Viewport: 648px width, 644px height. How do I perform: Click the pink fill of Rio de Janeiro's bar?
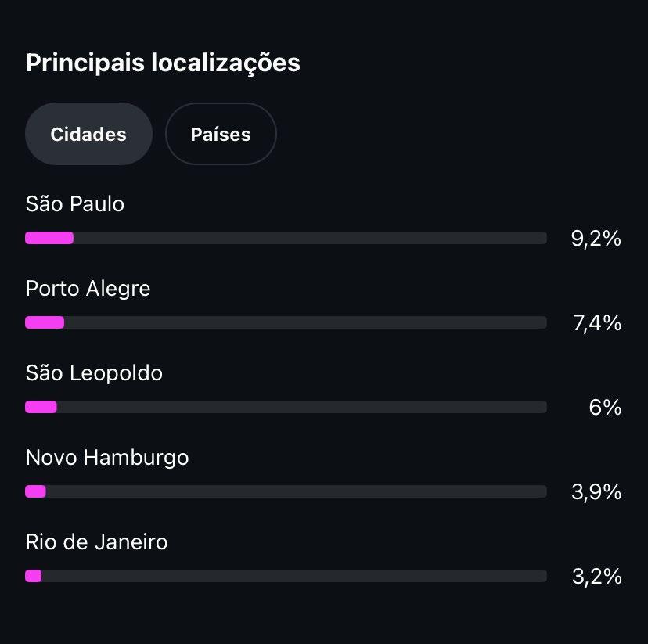pyautogui.click(x=33, y=576)
